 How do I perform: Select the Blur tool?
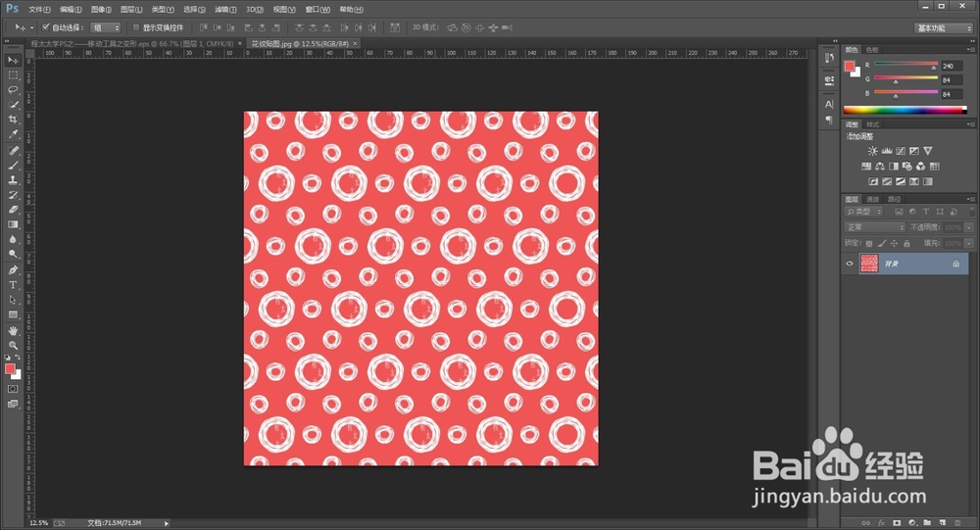pos(13,239)
